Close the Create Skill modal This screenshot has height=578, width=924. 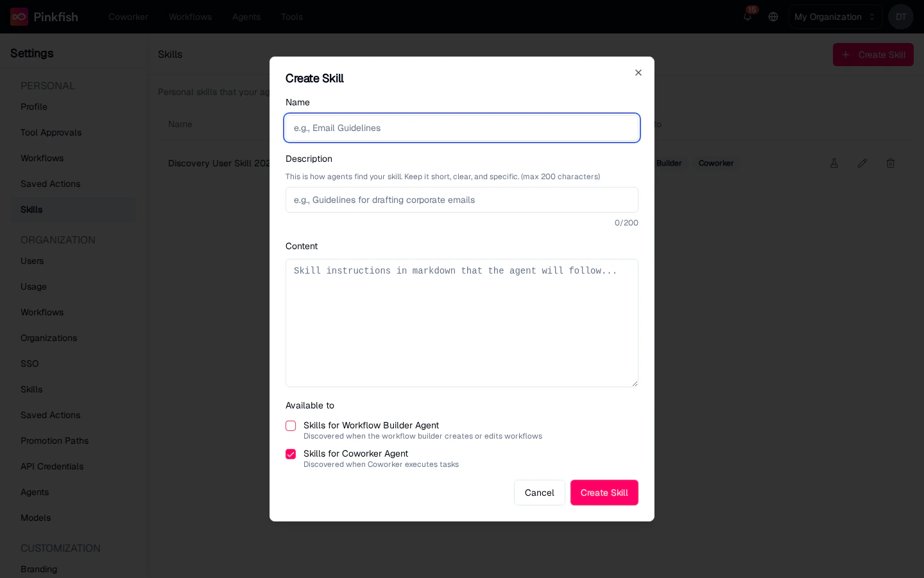[x=638, y=73]
